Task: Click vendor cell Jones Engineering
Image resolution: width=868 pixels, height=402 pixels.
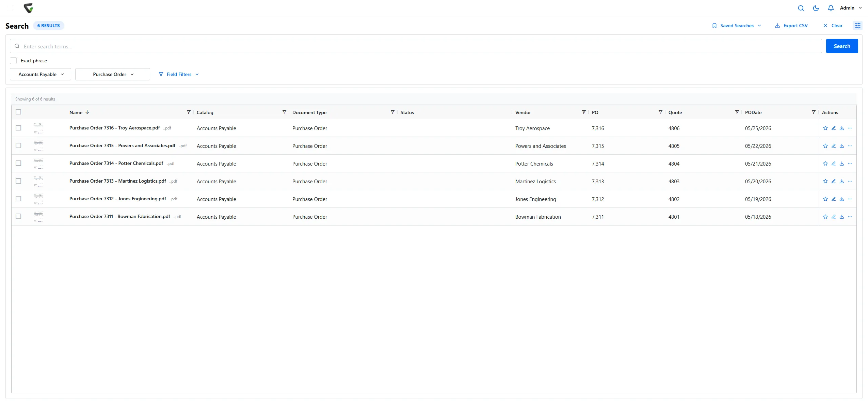Action: pos(535,199)
